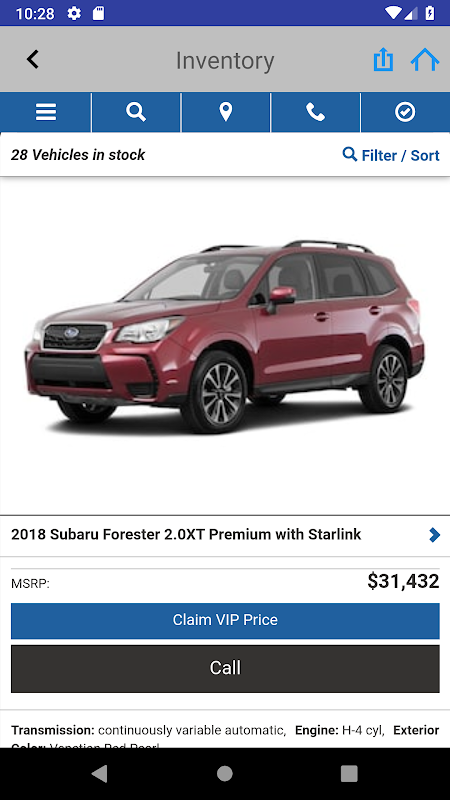The height and width of the screenshot is (800, 450).
Task: Claim VIP Price for the Forester
Action: (x=225, y=620)
